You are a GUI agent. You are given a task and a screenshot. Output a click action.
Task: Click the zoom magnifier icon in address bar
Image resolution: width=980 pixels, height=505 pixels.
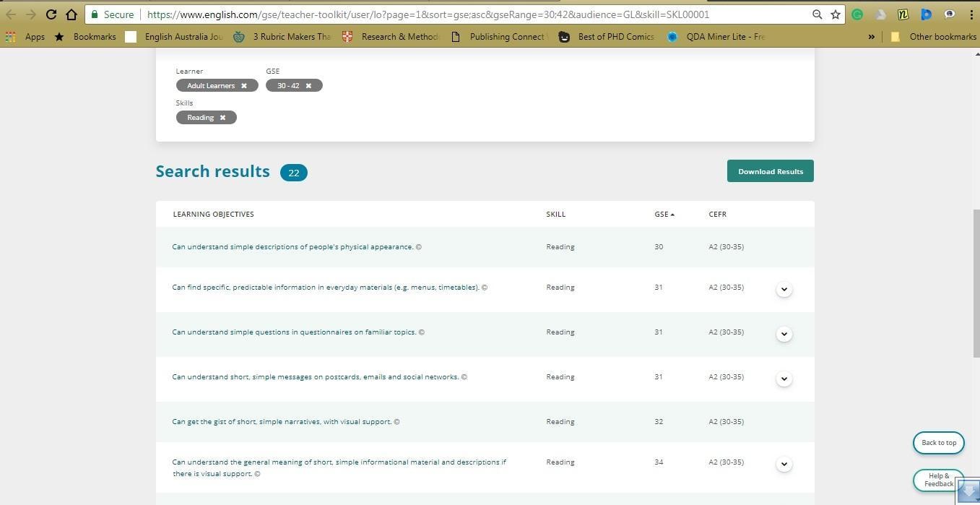(x=817, y=14)
